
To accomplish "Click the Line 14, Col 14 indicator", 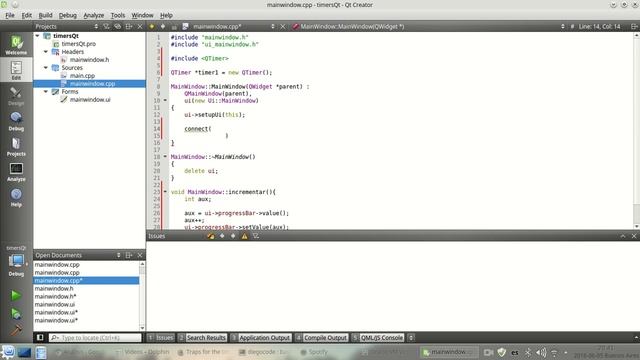I will click(x=600, y=27).
